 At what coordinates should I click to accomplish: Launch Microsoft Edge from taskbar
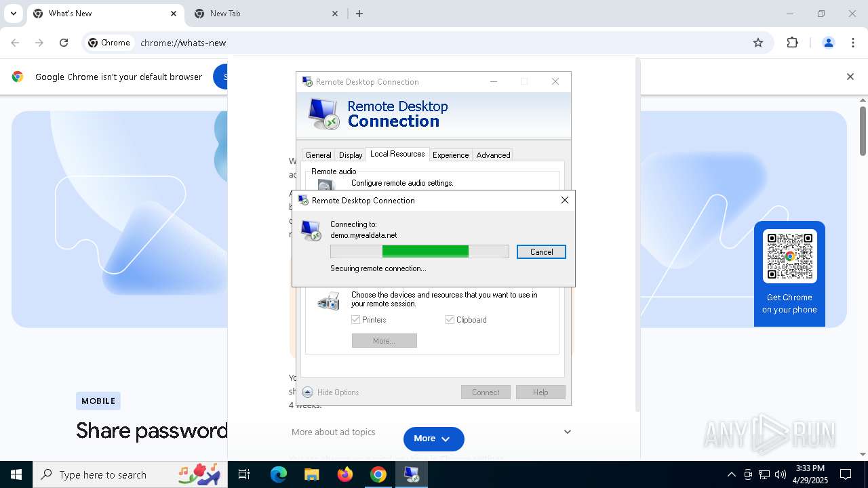[279, 474]
